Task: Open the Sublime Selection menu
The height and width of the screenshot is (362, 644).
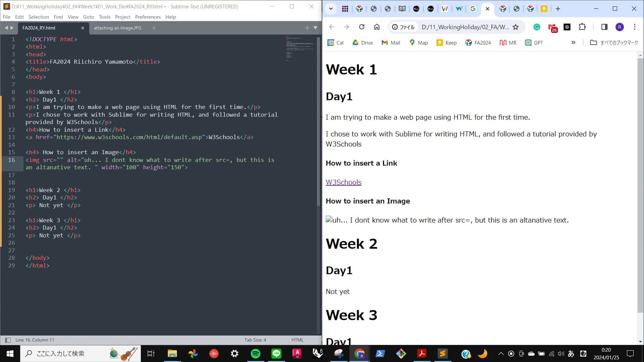Action: [x=39, y=17]
